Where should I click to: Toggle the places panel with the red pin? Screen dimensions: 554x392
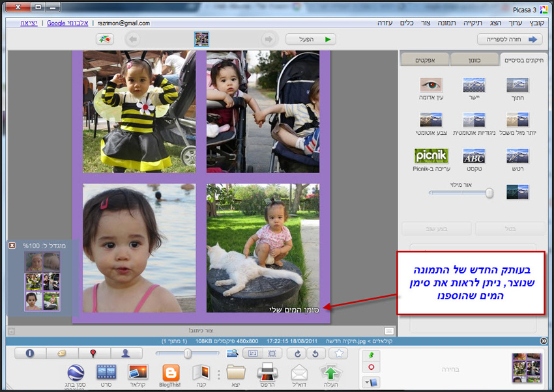tap(93, 353)
